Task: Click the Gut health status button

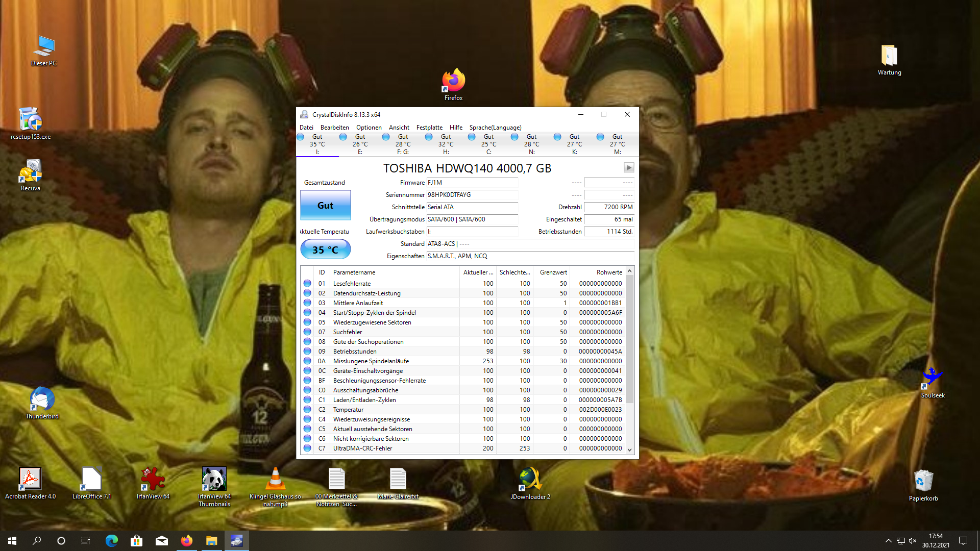Action: point(325,205)
